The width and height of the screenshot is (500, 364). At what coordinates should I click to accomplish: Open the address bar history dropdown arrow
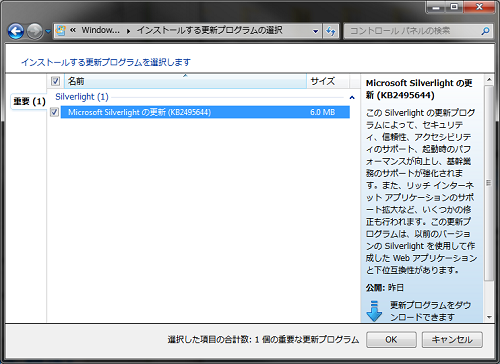click(x=315, y=31)
